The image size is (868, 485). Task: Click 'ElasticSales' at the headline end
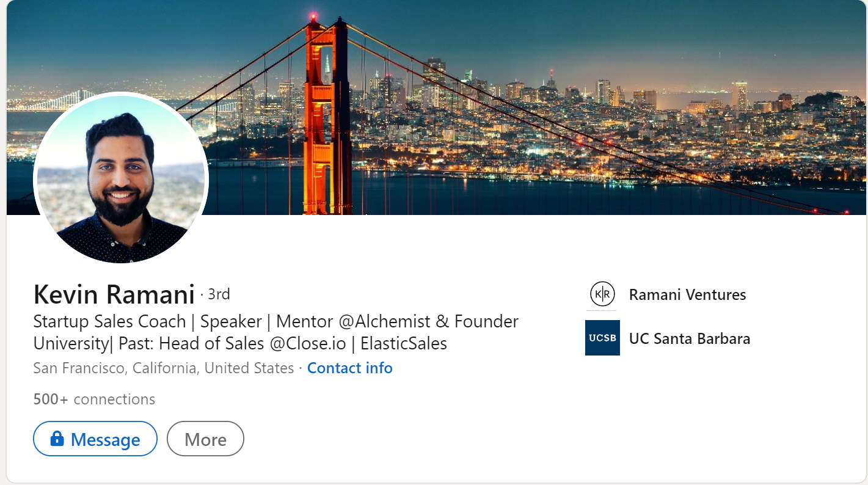click(x=404, y=344)
